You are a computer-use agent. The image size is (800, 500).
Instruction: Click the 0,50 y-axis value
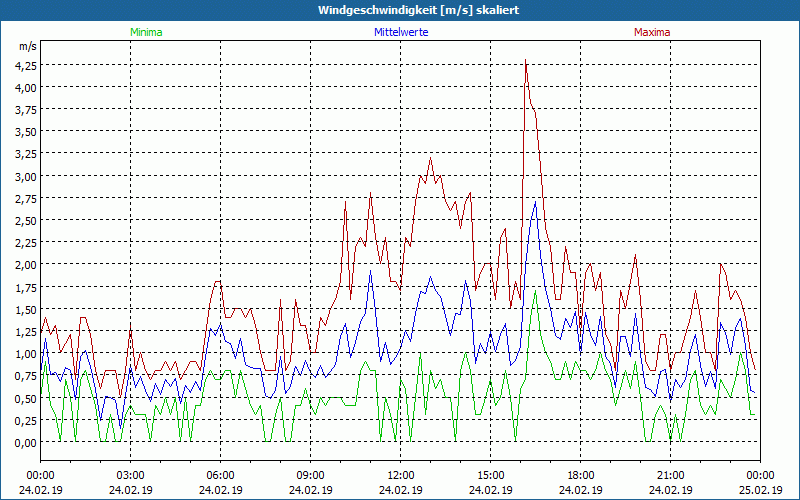(x=28, y=398)
